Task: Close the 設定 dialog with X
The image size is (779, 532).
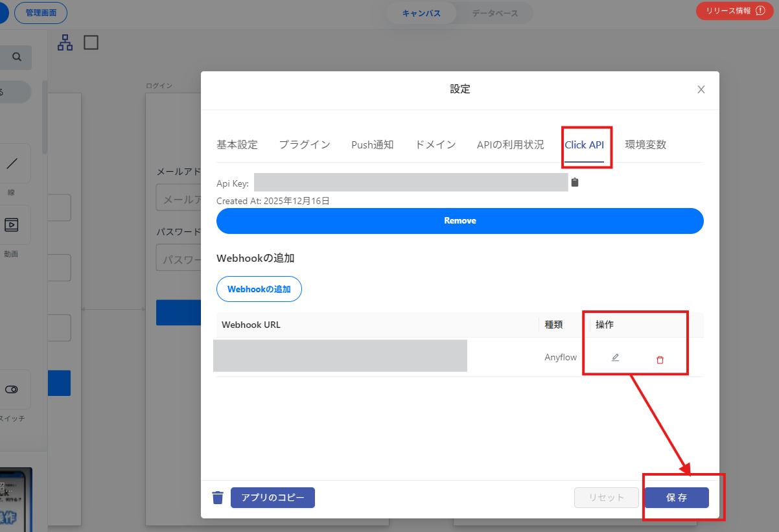Action: [701, 89]
